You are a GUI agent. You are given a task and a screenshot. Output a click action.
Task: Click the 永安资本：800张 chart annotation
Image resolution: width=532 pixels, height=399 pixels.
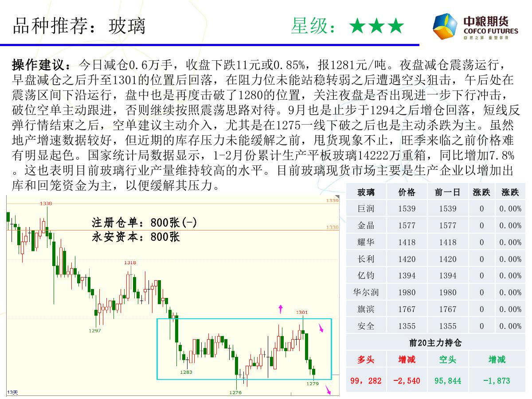(x=136, y=237)
